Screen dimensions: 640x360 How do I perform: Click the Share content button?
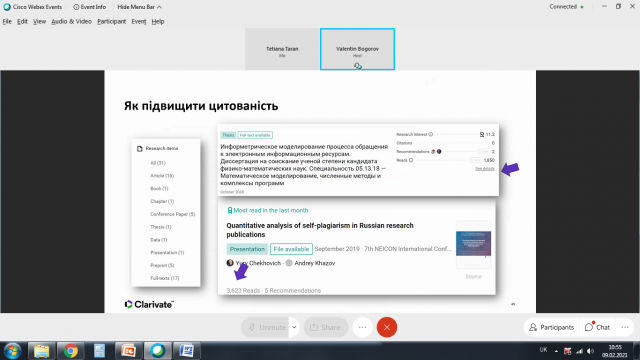[x=325, y=327]
